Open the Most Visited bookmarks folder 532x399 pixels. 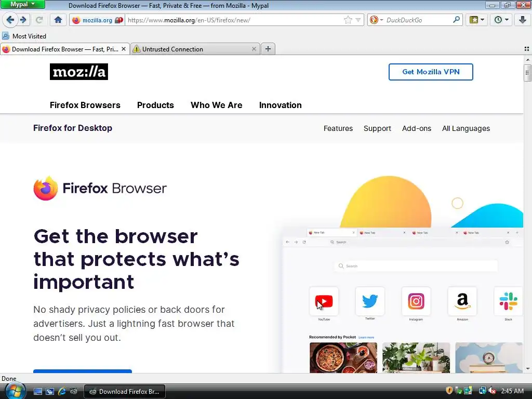(24, 36)
